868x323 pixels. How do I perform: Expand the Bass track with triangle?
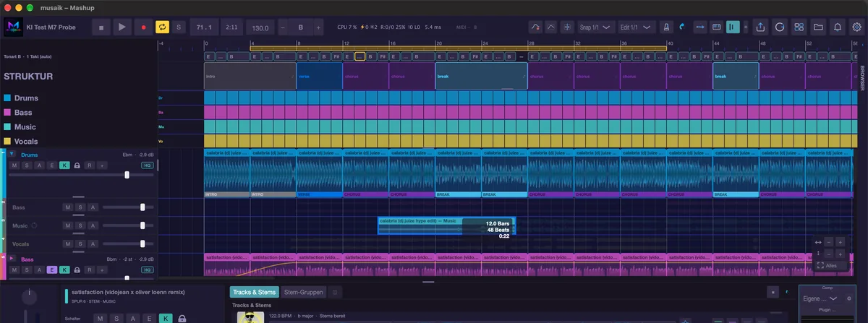(12, 259)
